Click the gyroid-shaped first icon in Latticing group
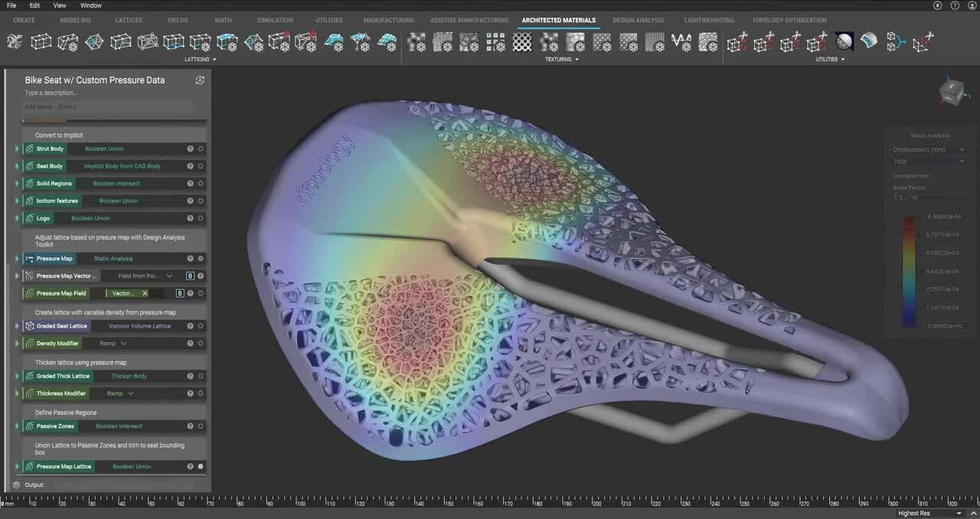 (15, 42)
